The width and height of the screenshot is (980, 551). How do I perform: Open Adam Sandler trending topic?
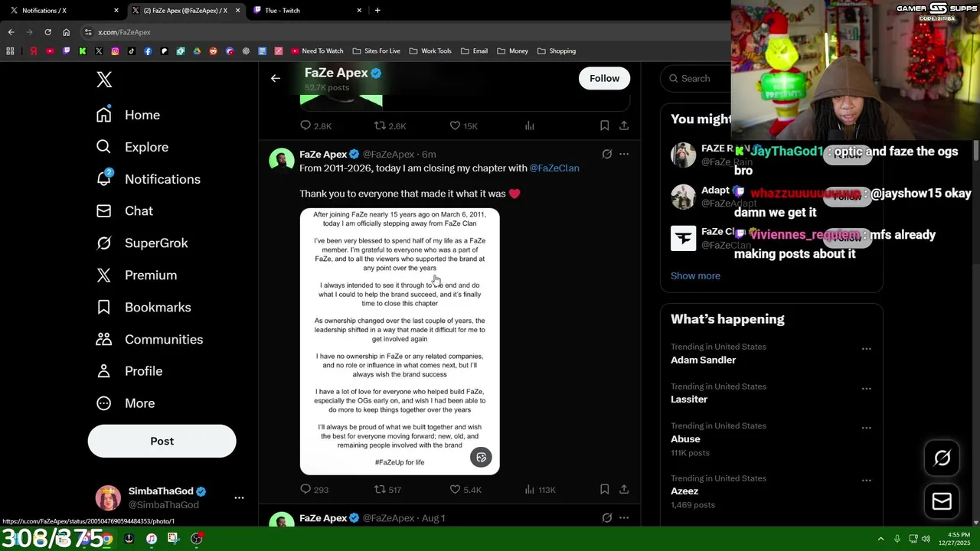tap(703, 360)
